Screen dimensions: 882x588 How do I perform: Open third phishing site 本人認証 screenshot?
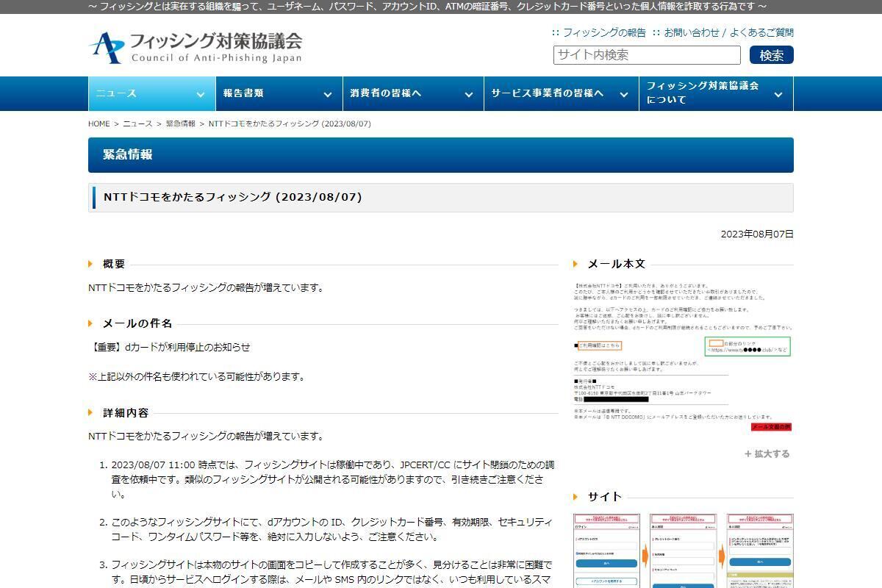coord(760,551)
